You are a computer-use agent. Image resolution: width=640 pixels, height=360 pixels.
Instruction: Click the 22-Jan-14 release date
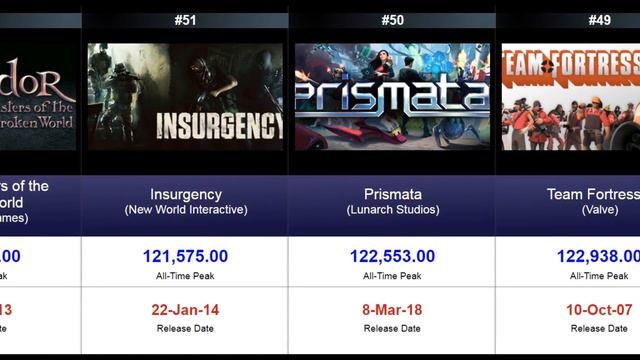[x=185, y=310]
